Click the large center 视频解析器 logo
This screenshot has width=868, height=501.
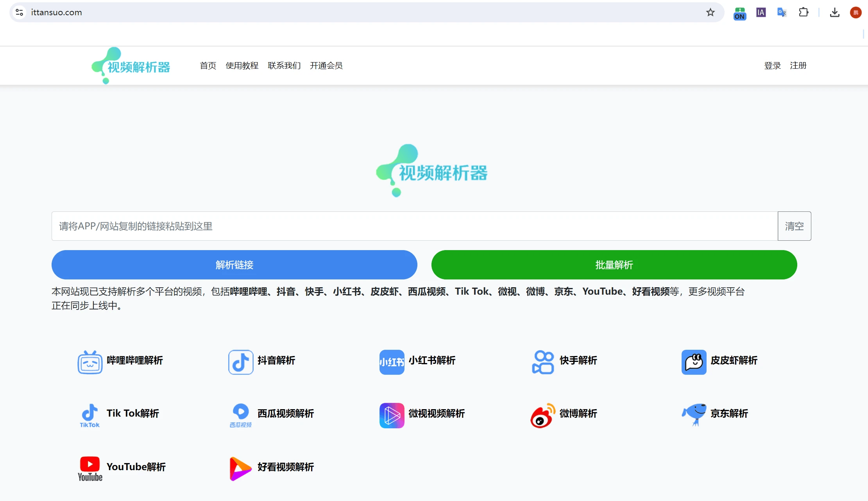[x=431, y=171]
